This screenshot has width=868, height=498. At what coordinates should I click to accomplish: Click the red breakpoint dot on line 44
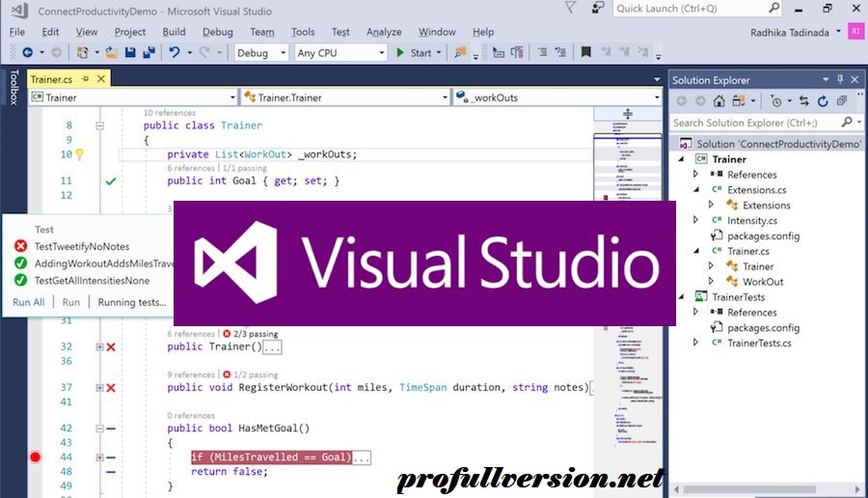coord(35,457)
